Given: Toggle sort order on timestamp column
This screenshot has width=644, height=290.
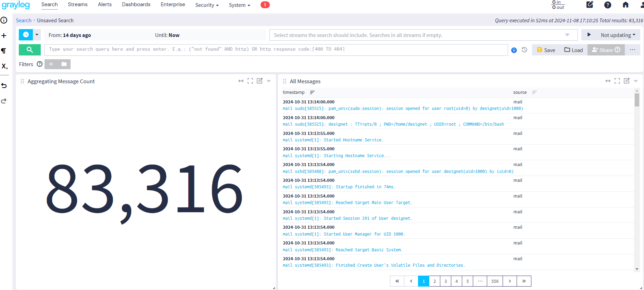Looking at the screenshot, I should pyautogui.click(x=312, y=92).
